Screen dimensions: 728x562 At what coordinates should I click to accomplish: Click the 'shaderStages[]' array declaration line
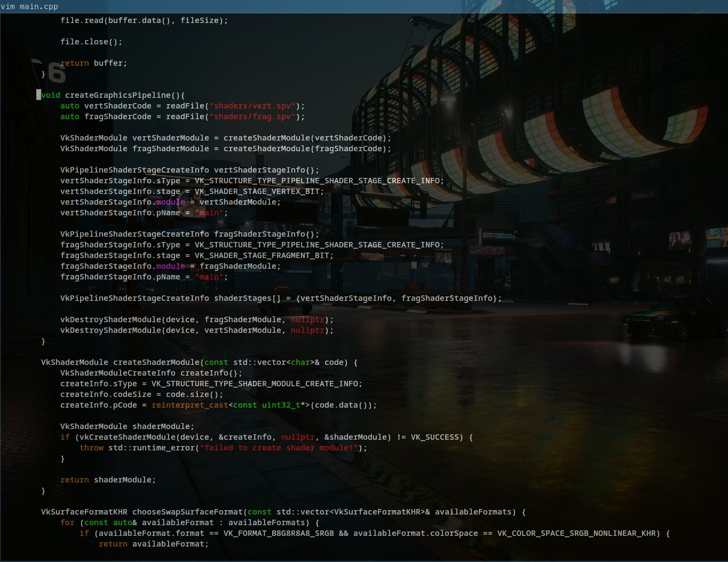[x=281, y=299]
